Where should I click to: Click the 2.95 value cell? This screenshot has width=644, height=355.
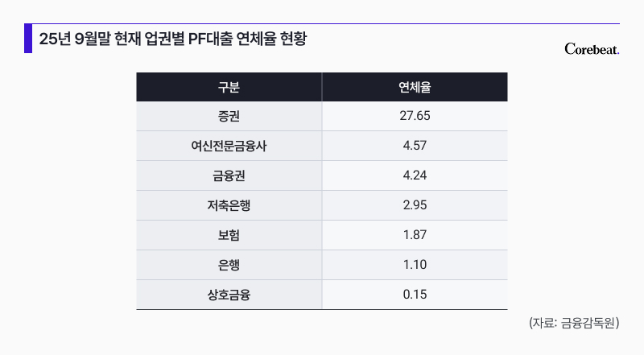pyautogui.click(x=414, y=205)
